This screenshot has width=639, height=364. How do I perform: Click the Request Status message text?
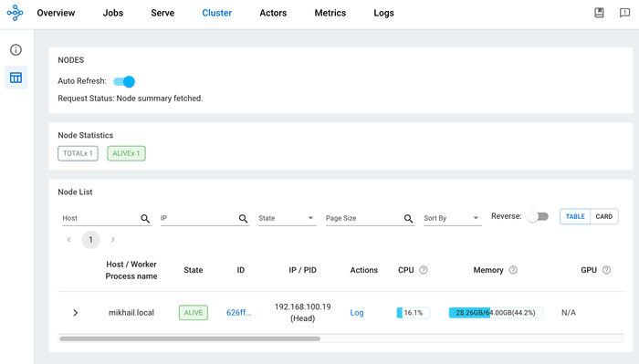point(131,99)
